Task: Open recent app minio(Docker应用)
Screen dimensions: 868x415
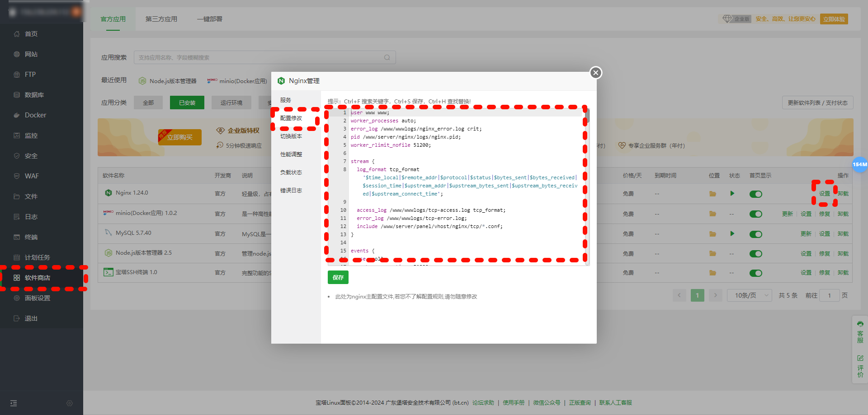Action: (237, 81)
